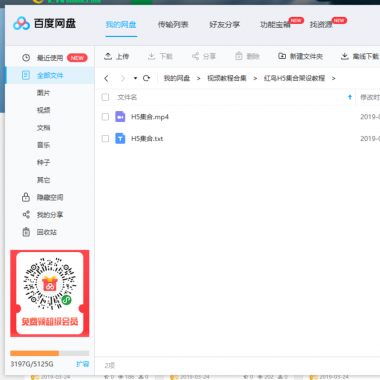The height and width of the screenshot is (380, 380).
Task: Click the 3197G/5125G storage text
Action: [32, 364]
